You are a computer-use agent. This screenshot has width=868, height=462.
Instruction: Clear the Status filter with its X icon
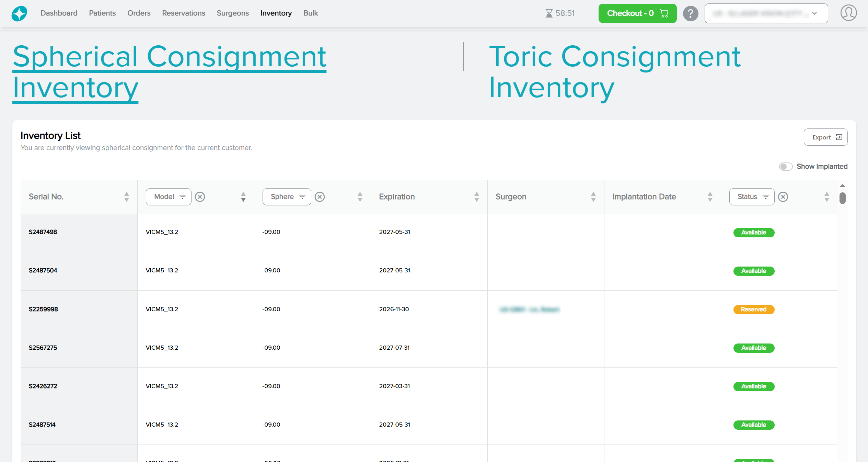(783, 197)
